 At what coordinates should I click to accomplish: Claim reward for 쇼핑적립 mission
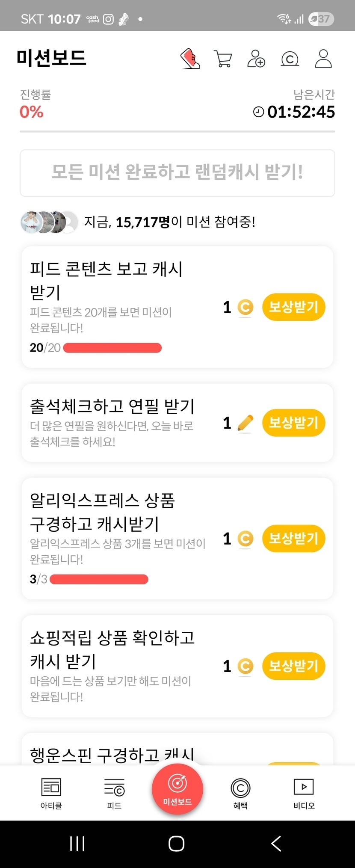click(293, 666)
